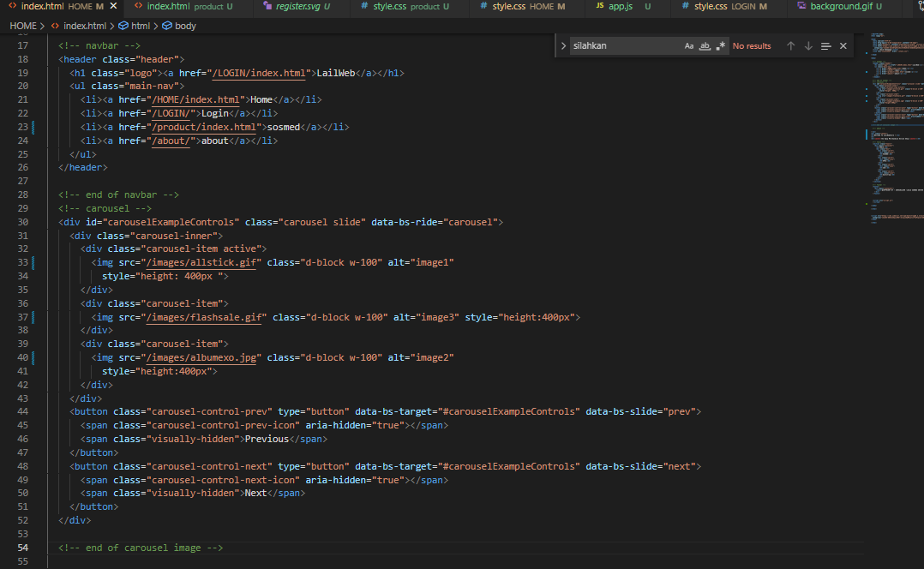924x569 pixels.
Task: Click HTML file icon on index.html product tab
Action: click(x=139, y=6)
